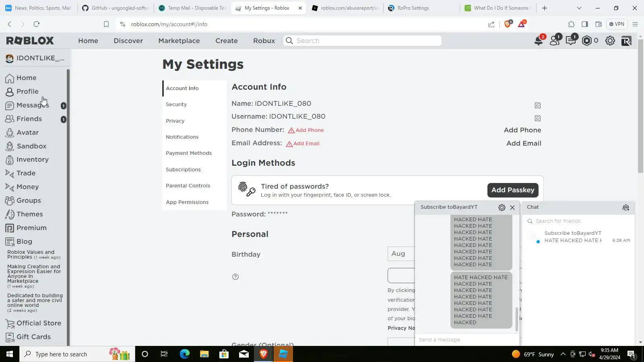This screenshot has height=362, width=644.
Task: Open Marketplace in top navigation
Action: coord(179,41)
